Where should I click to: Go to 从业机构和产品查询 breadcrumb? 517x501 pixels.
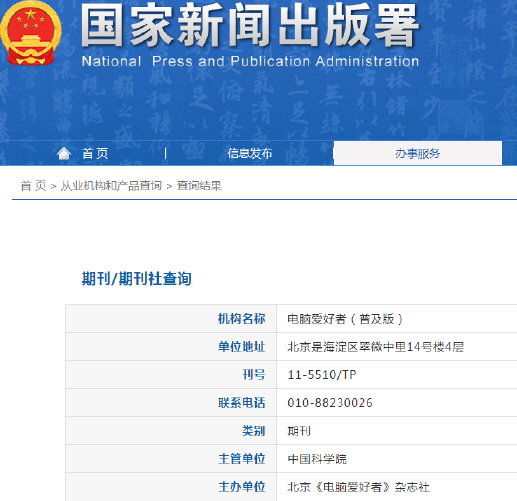(x=111, y=186)
